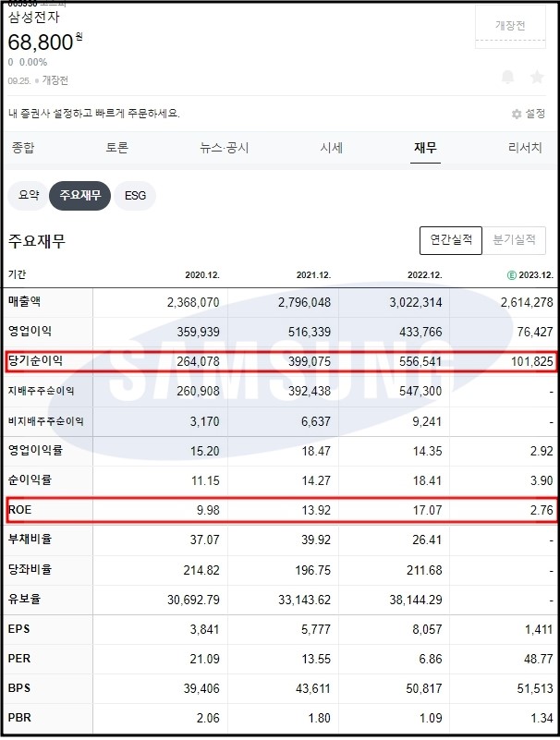Image resolution: width=560 pixels, height=740 pixels.
Task: Click the BPS row label
Action: [18, 688]
